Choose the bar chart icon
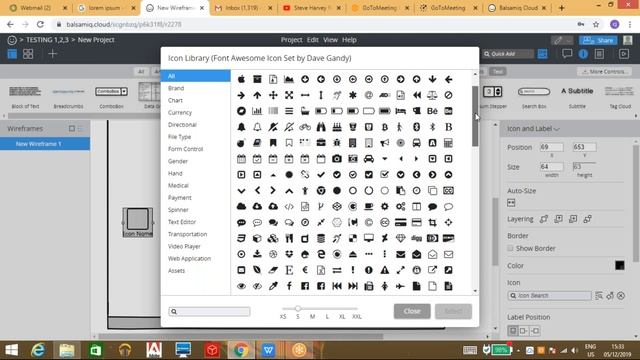Screen dimensions: 640x360 tap(257, 111)
